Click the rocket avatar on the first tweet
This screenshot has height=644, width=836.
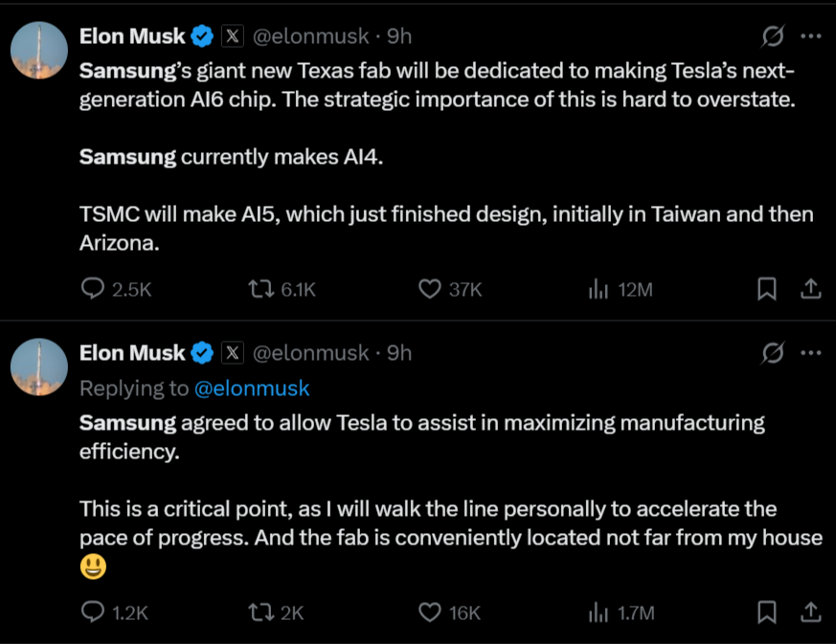38,49
